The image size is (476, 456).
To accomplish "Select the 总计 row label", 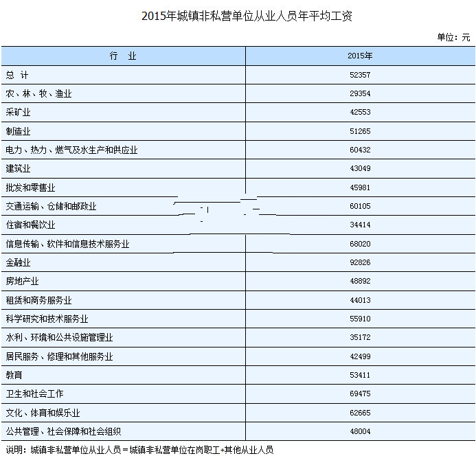I will pyautogui.click(x=16, y=75).
